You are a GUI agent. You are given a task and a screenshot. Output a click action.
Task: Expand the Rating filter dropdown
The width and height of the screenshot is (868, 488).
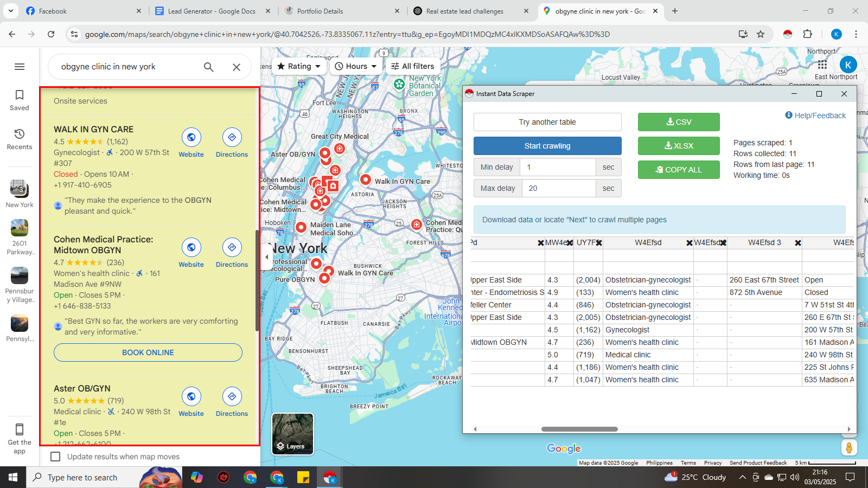click(x=299, y=66)
